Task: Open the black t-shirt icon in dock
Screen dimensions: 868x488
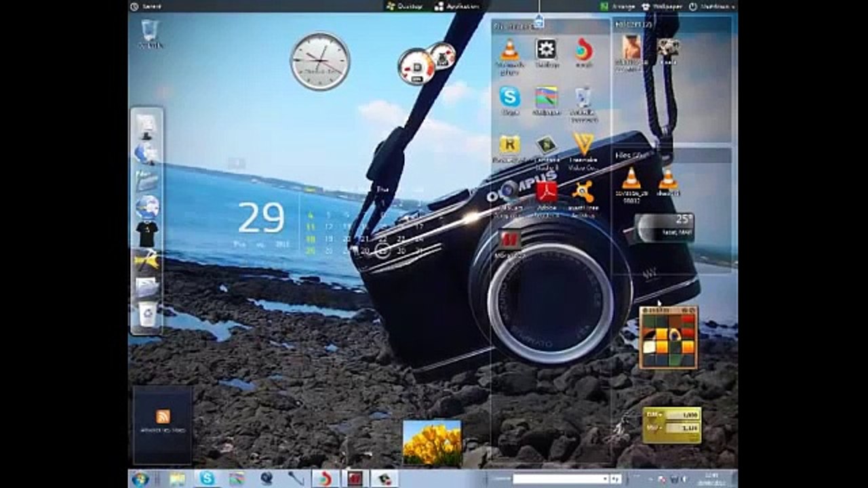Action: pyautogui.click(x=146, y=234)
